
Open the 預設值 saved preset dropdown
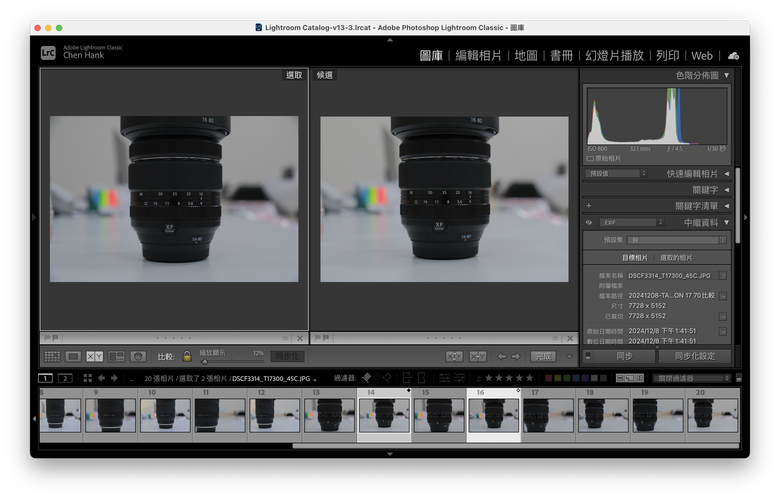(x=616, y=174)
